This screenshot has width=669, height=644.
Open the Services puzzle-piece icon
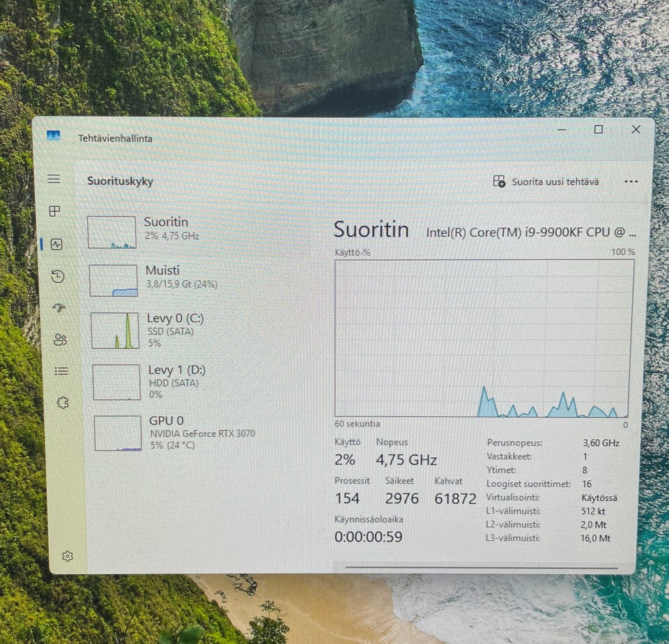click(63, 402)
